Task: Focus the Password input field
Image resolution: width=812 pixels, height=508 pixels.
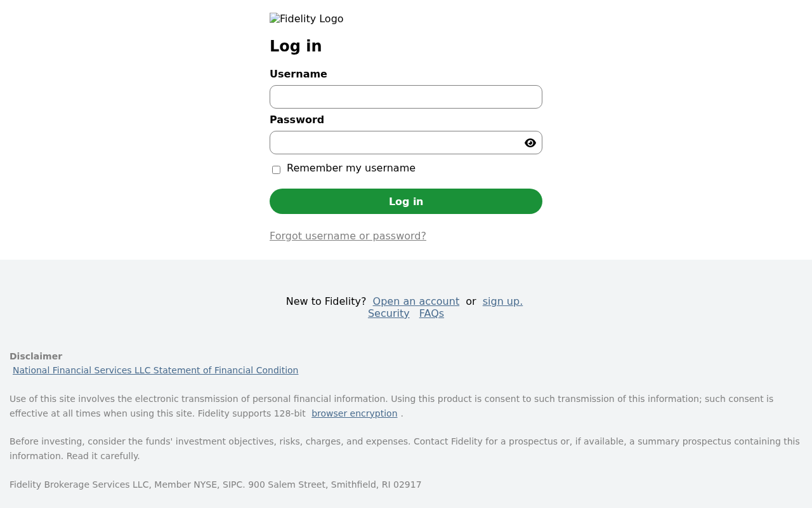Action: [406, 143]
